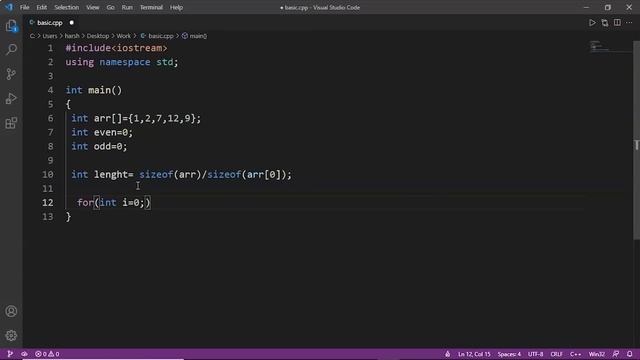This screenshot has height=360, width=640.
Task: Open the Run menu
Action: coord(127,7)
